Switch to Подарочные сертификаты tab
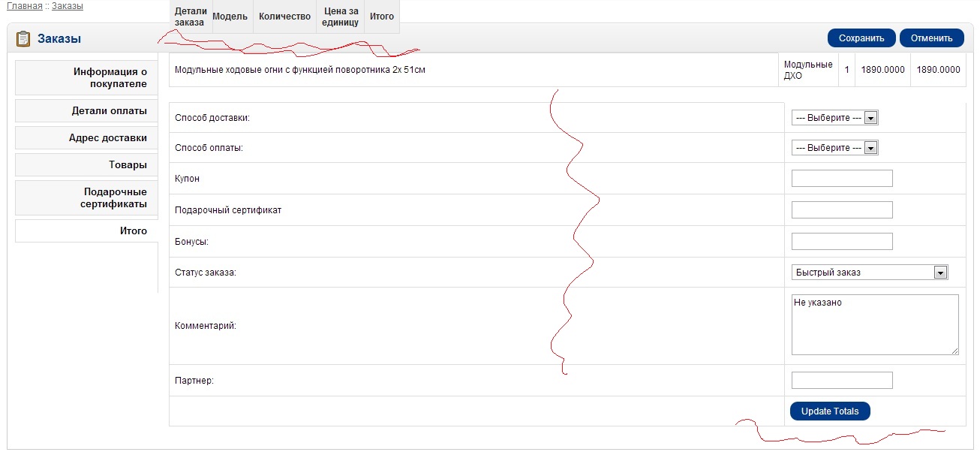The width and height of the screenshot is (980, 455). tap(86, 197)
